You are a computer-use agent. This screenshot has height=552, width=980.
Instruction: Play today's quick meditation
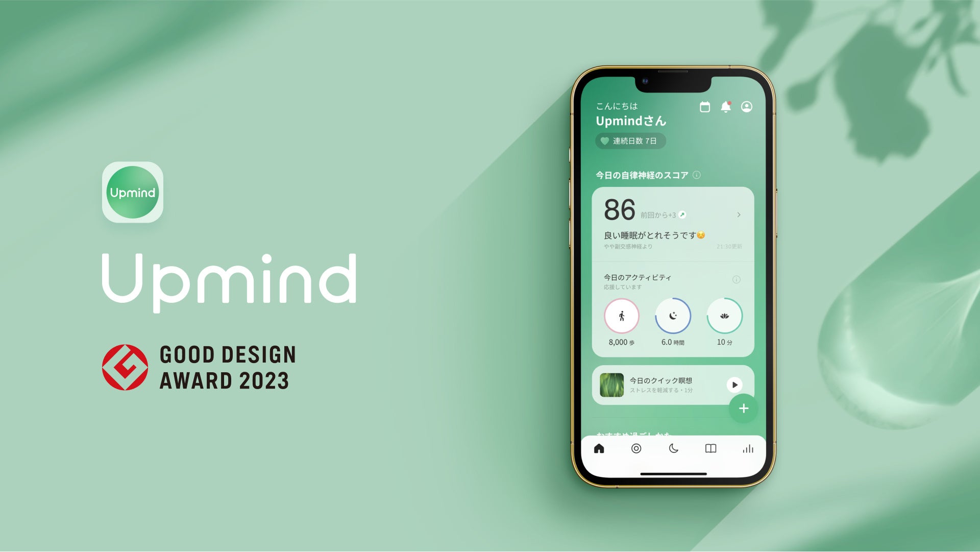[734, 385]
